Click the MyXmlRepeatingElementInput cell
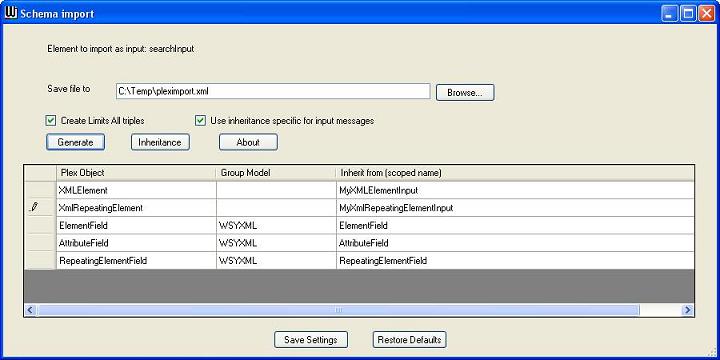Viewport: 720px width, 360px height. tap(515, 208)
